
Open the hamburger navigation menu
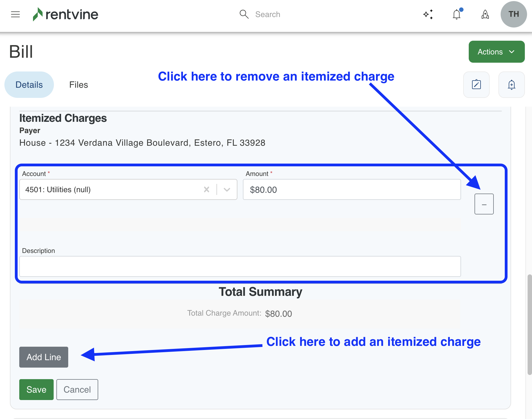pyautogui.click(x=15, y=14)
